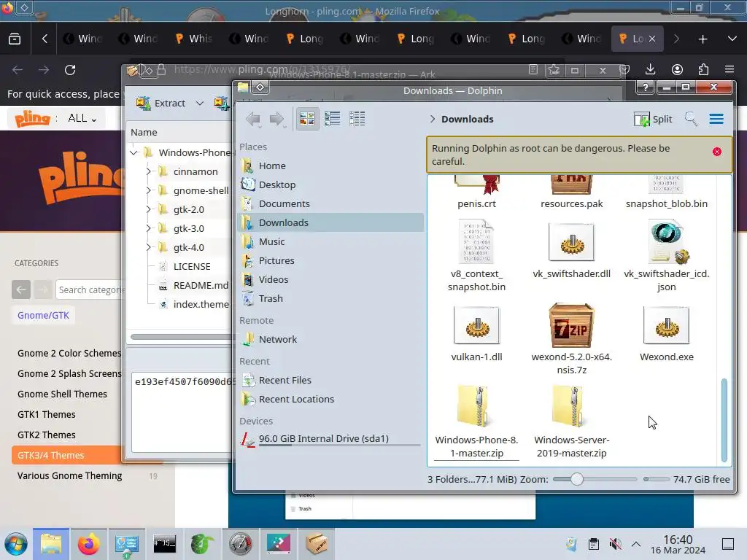Screen dimensions: 747x560
Task: Select v8_context_snapshot.bin file icon
Action: [476, 242]
